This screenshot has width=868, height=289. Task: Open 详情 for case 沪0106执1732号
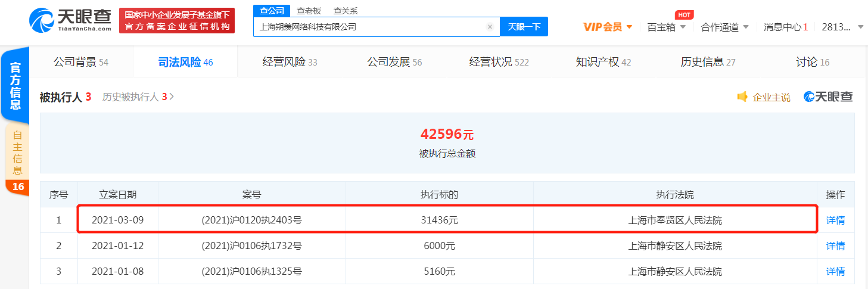pos(835,246)
